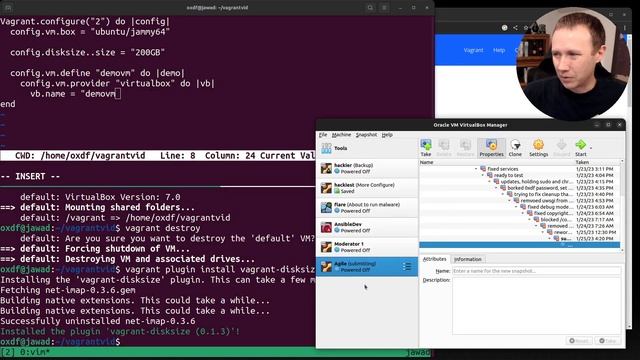Click the Delete snapshot toolbar icon
Viewport: 640px width, 360px height.
444,147
